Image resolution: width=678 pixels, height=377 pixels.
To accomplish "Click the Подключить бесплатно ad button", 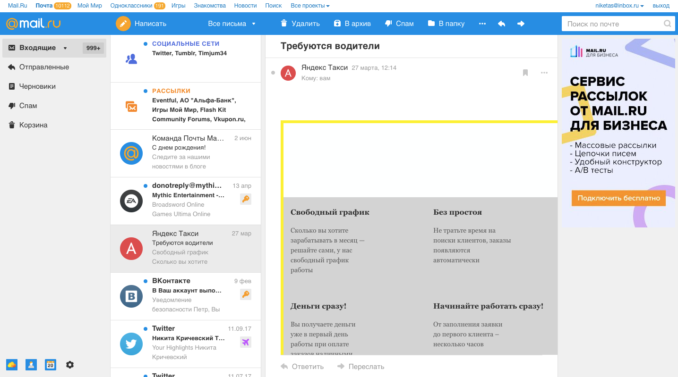I will pos(618,198).
